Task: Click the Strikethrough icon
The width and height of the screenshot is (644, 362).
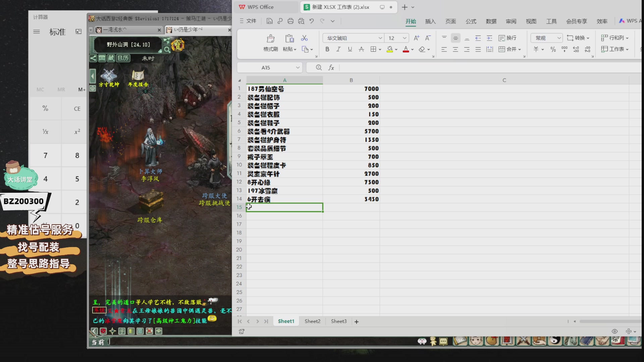Action: click(361, 49)
